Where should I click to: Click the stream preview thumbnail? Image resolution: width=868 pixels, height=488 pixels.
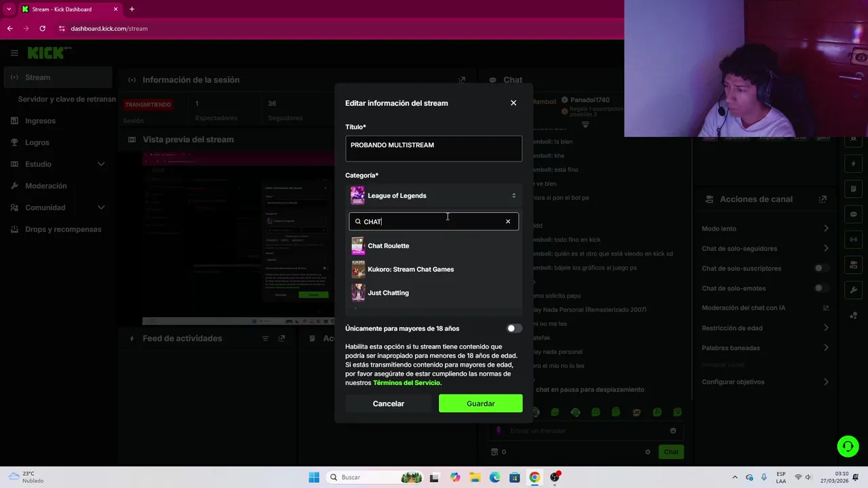(x=237, y=237)
